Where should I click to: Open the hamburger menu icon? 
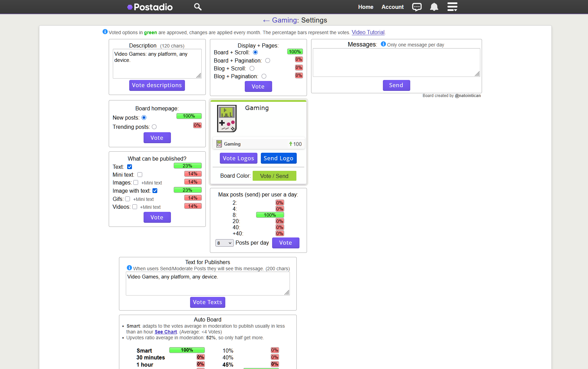point(452,7)
